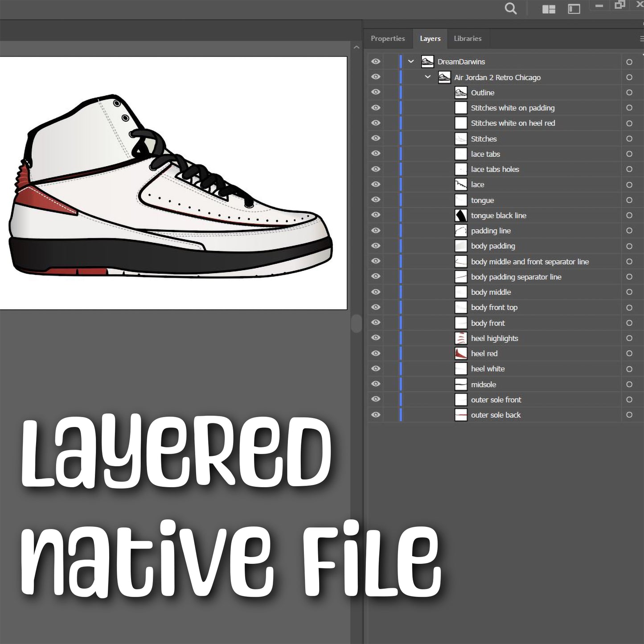This screenshot has width=644, height=644.
Task: Click the target circle for body padding
Action: pos(629,246)
